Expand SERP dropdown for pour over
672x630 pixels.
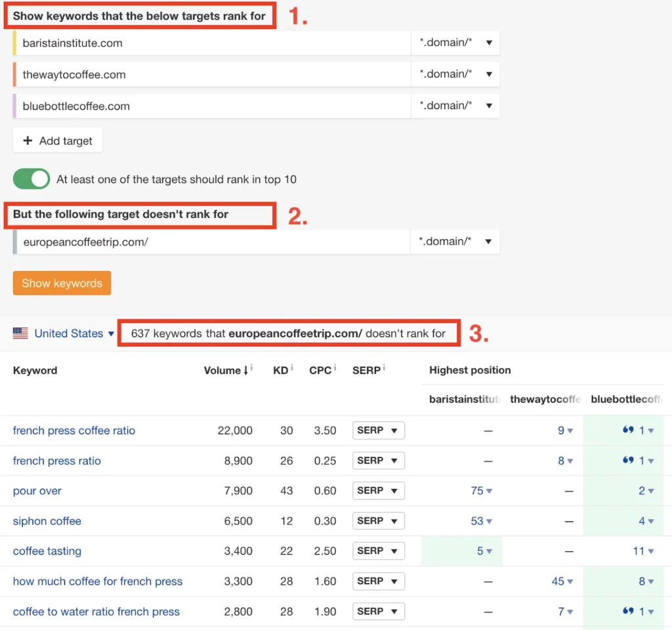click(379, 491)
